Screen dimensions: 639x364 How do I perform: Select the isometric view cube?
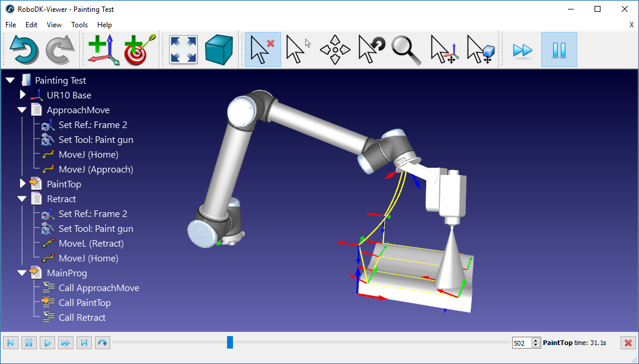[x=219, y=50]
